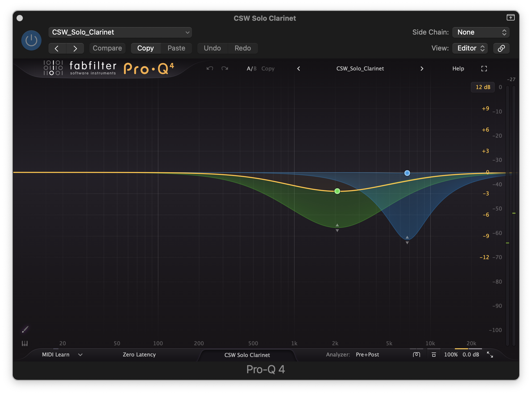This screenshot has width=532, height=395.
Task: Toggle the plugin bypass power button
Action: [x=31, y=40]
